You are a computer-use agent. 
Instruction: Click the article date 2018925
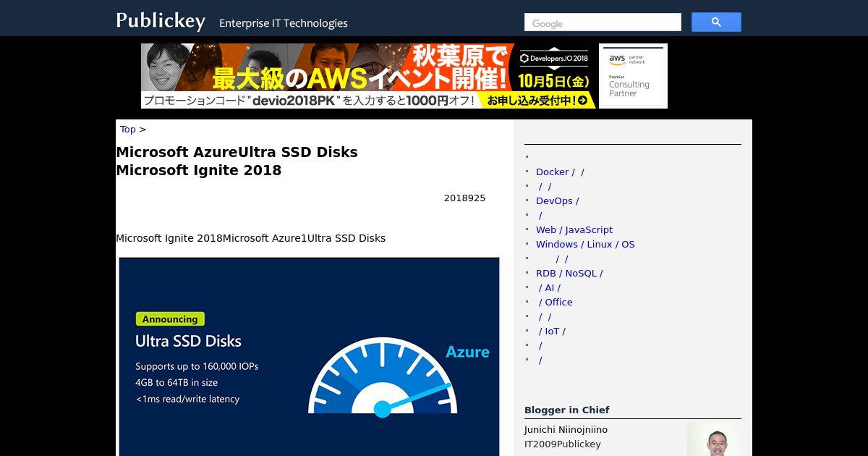pos(464,198)
